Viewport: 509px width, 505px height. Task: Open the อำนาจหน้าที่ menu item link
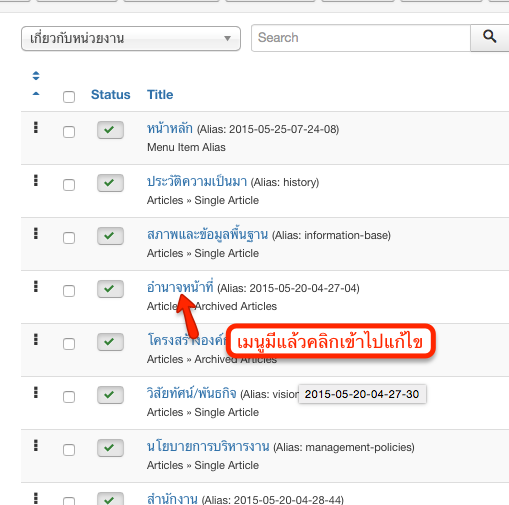pos(180,287)
